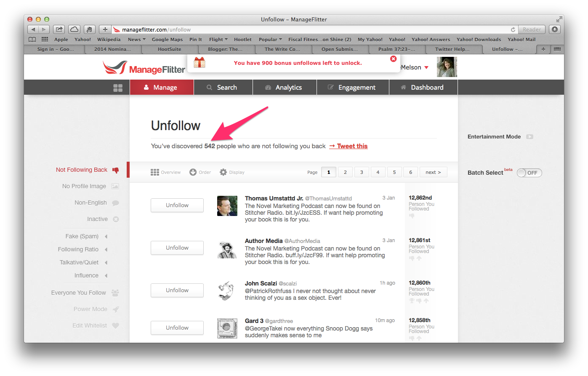Open the Dashboard tab
588x376 pixels.
[x=423, y=87]
